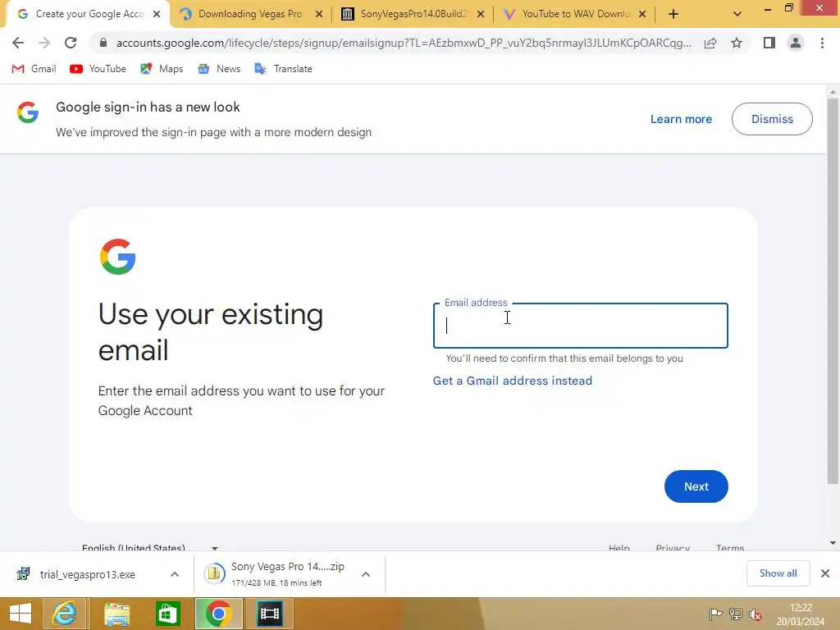The image size is (840, 630).
Task: Follow the Get a Gmail address instead link
Action: (512, 381)
